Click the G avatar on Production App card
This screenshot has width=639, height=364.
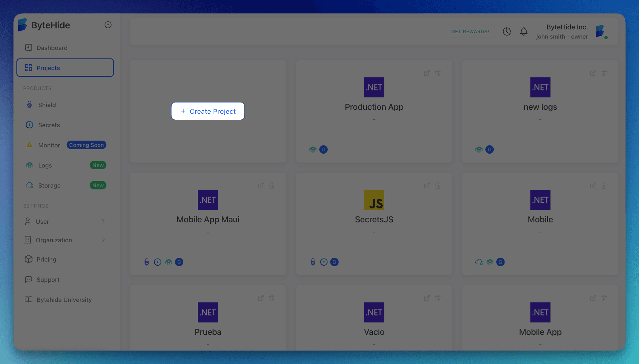323,149
